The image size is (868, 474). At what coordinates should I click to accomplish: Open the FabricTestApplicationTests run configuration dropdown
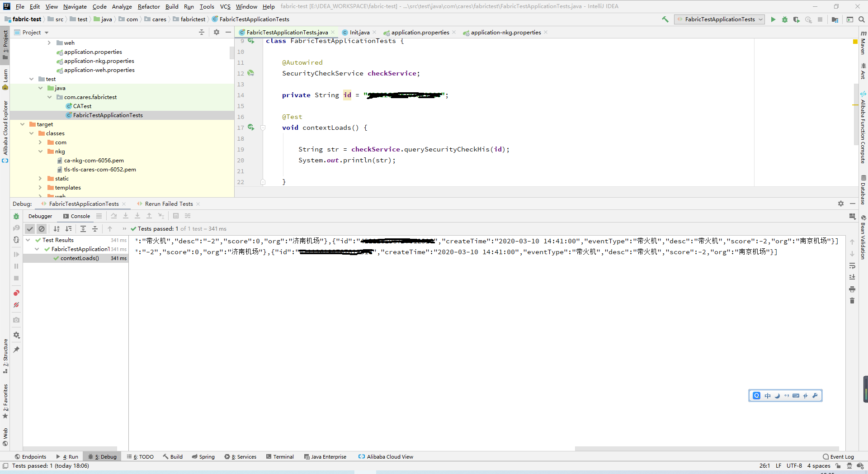(719, 19)
